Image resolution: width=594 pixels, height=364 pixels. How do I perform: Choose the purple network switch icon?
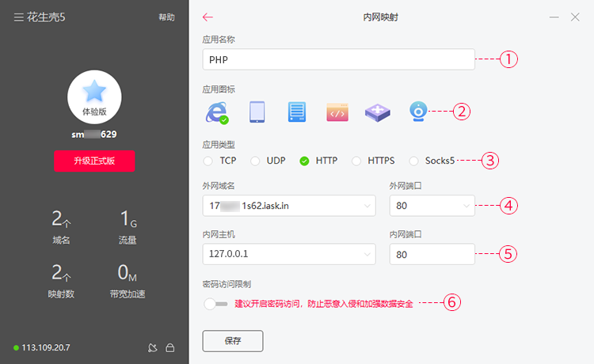377,112
